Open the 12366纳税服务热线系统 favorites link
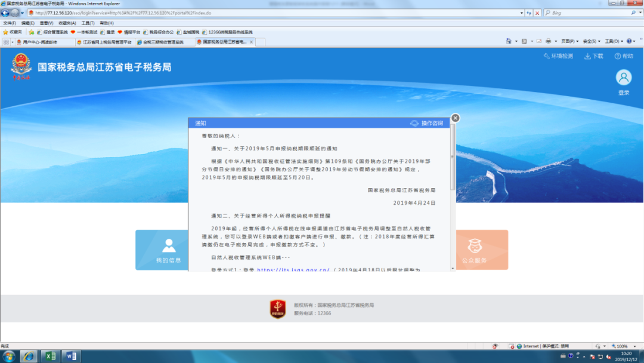The height and width of the screenshot is (363, 644). pos(227,32)
